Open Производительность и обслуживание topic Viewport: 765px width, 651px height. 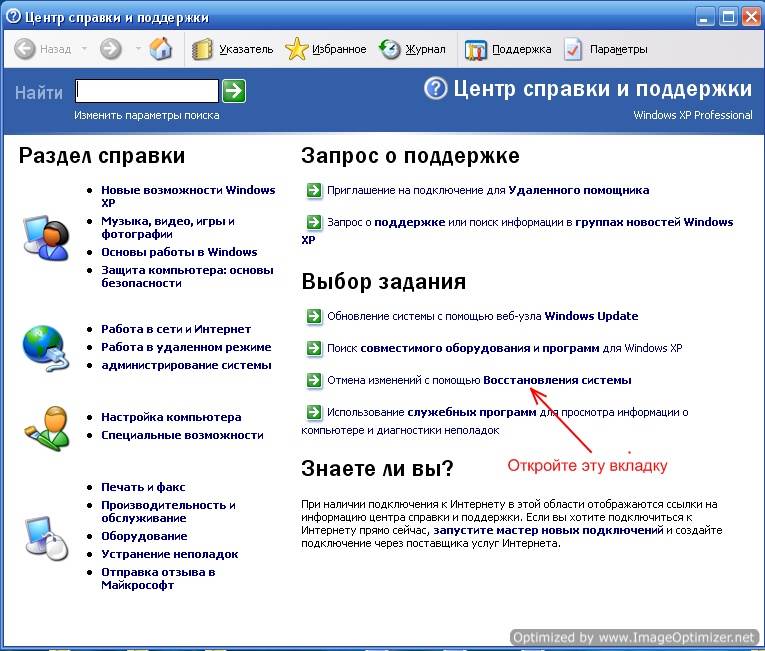[x=168, y=511]
